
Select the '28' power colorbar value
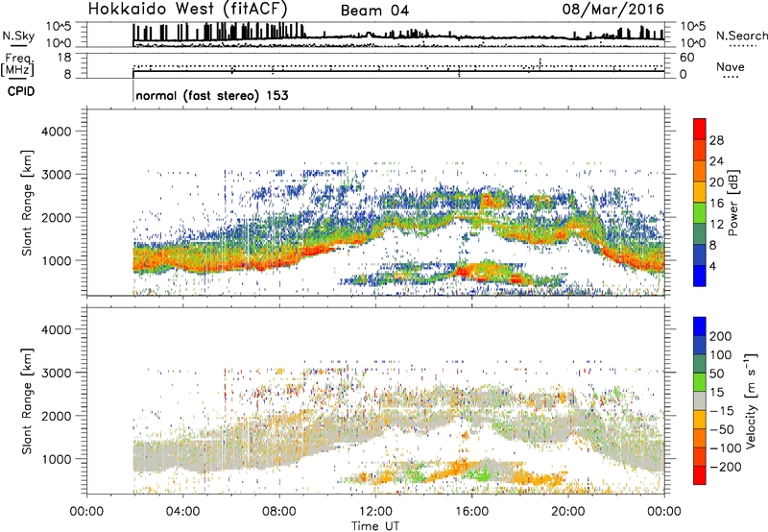pyautogui.click(x=716, y=140)
